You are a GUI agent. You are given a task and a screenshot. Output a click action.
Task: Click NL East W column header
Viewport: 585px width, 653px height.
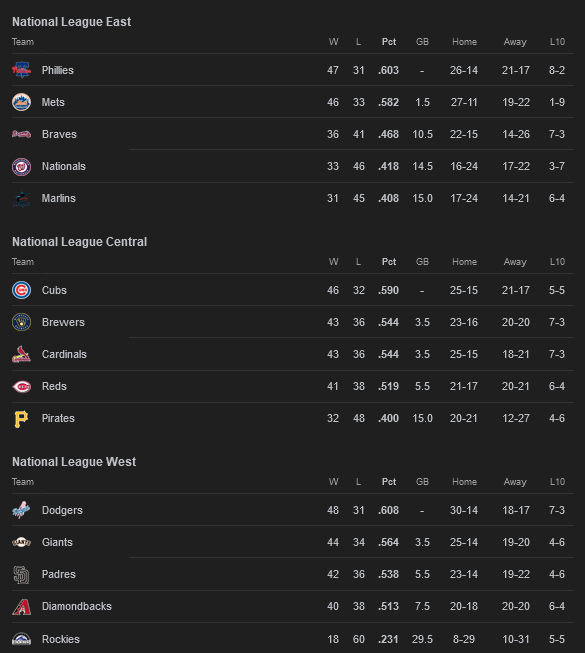pos(334,42)
